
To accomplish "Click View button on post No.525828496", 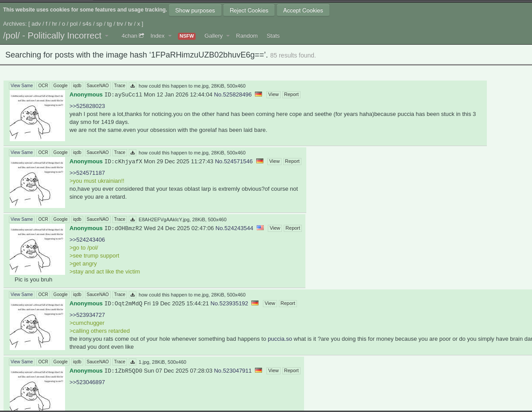I will [x=274, y=95].
